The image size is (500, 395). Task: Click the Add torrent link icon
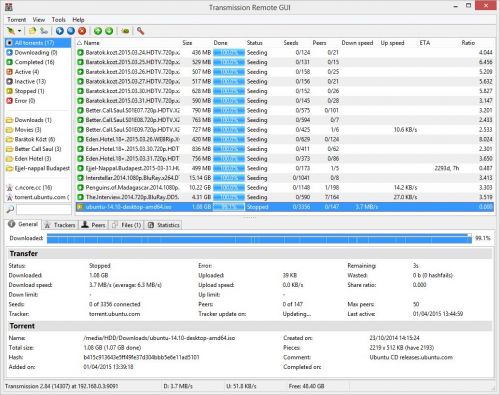[44, 31]
